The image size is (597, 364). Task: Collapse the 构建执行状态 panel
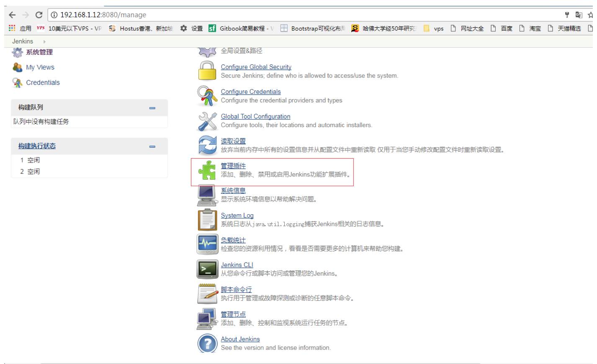pos(152,146)
